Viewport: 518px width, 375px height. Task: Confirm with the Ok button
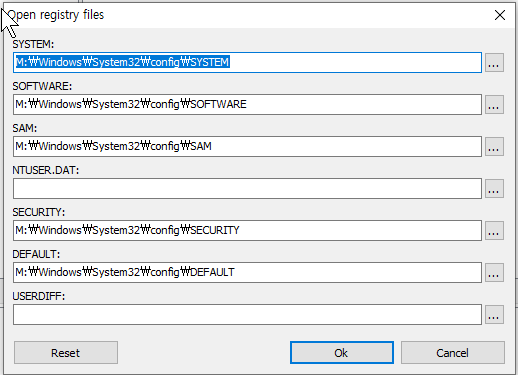point(342,352)
